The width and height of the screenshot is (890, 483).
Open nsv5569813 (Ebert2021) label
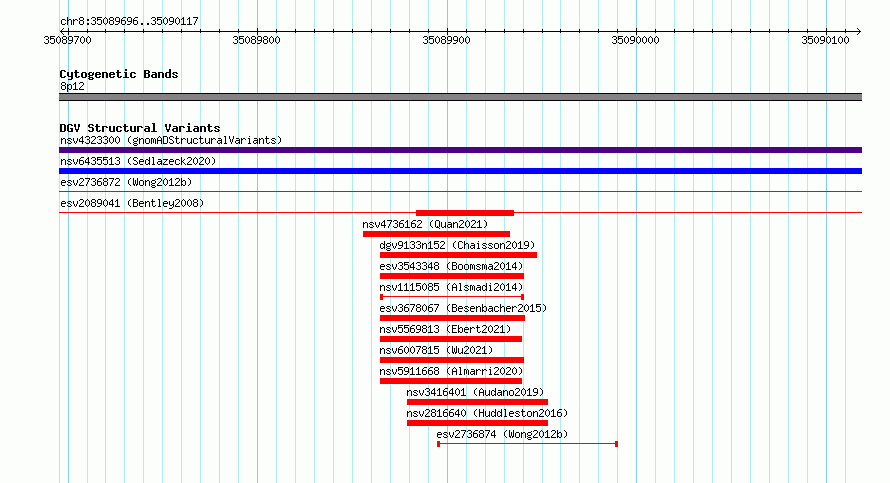445,329
